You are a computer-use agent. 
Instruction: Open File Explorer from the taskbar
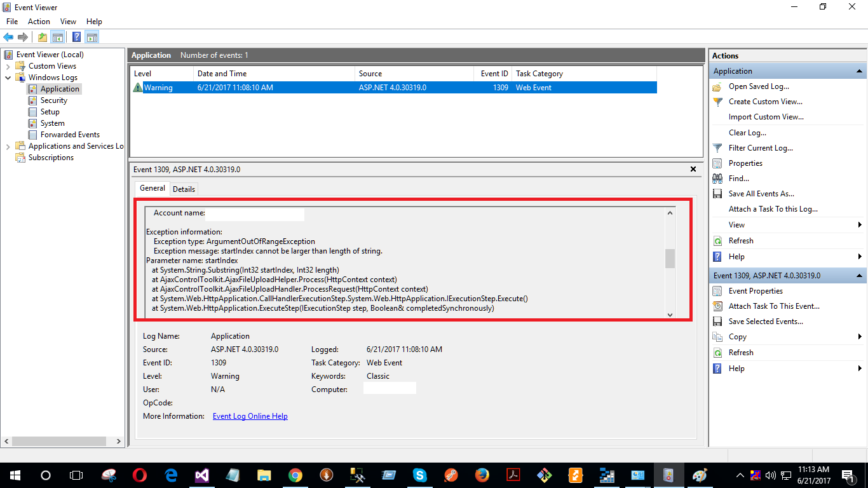[264, 475]
